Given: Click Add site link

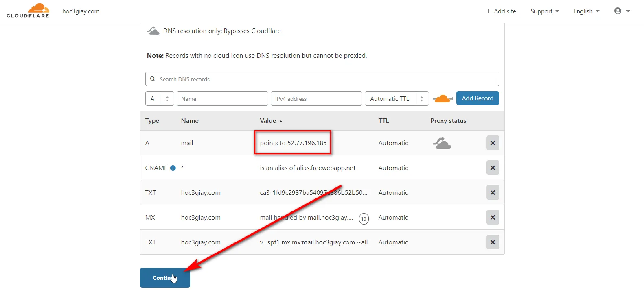Looking at the screenshot, I should click(501, 11).
